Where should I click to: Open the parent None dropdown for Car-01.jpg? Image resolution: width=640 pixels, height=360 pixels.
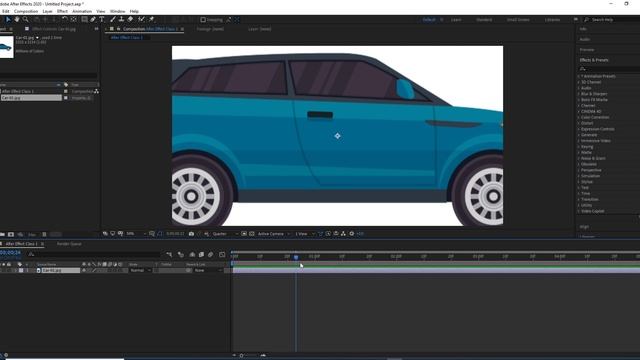click(208, 271)
